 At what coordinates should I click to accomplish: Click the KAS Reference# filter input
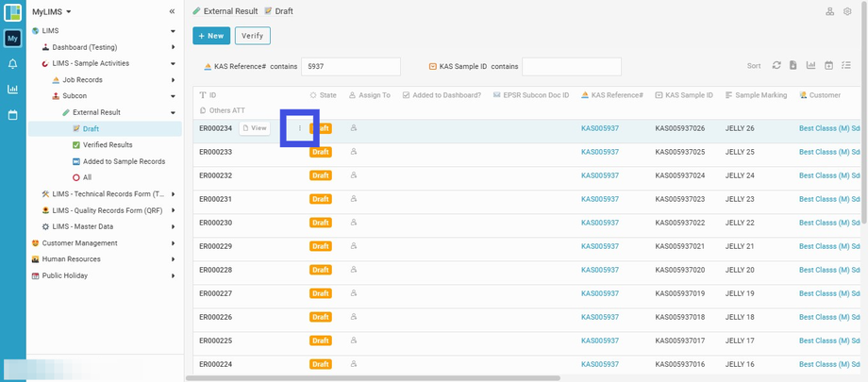coord(351,66)
